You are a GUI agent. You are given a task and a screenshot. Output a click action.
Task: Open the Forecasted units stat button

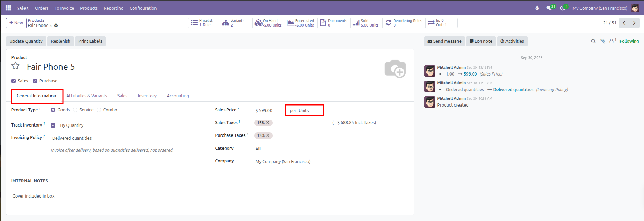pyautogui.click(x=301, y=23)
